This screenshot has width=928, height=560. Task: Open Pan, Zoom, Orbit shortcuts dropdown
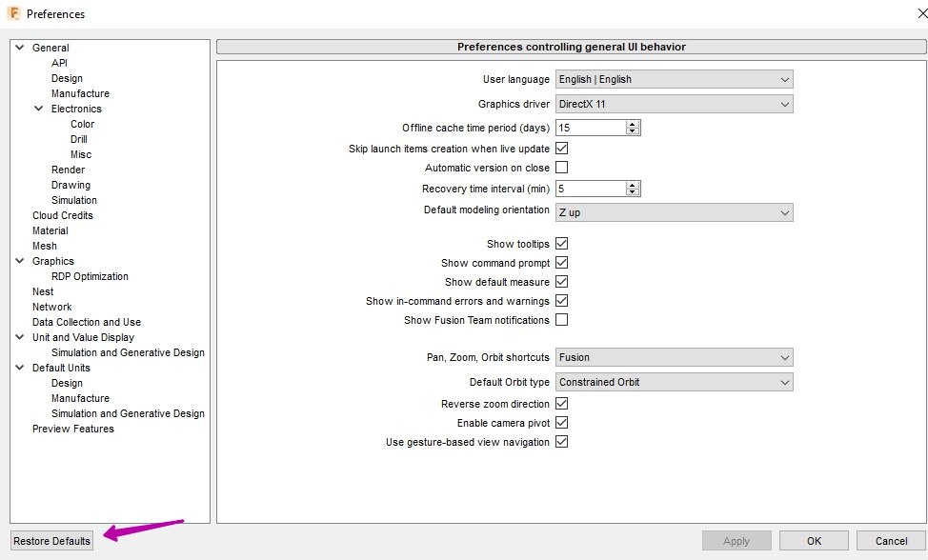tap(675, 357)
